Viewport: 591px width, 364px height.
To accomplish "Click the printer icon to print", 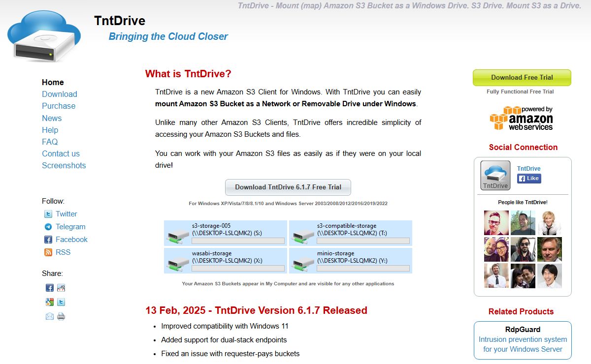I will coord(61,316).
